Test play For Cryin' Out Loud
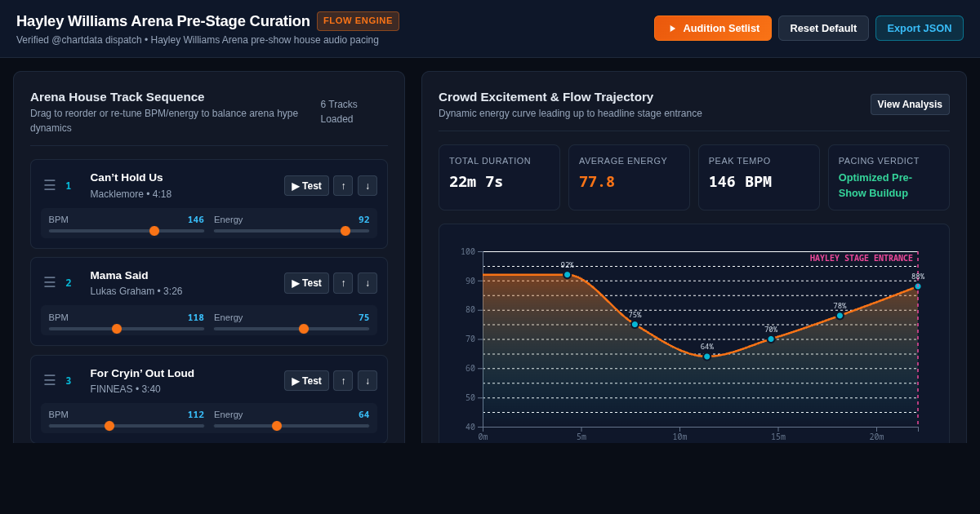The height and width of the screenshot is (514, 980). (x=306, y=381)
